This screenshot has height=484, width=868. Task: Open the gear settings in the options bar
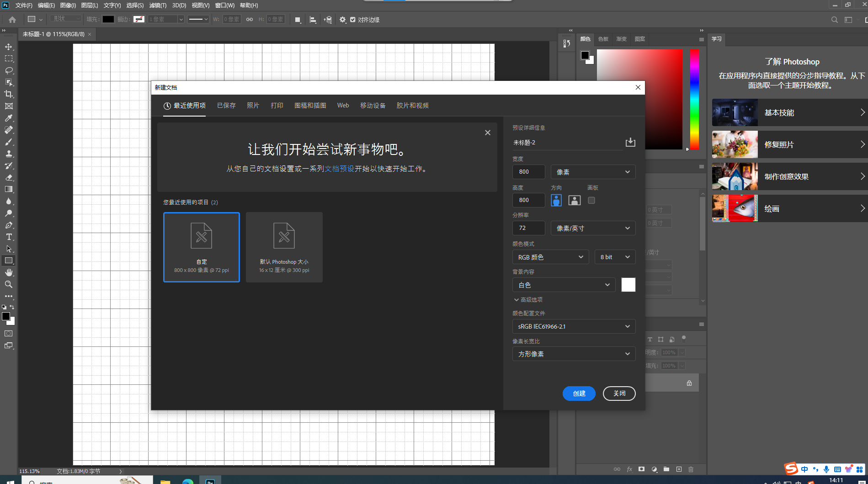pyautogui.click(x=343, y=20)
